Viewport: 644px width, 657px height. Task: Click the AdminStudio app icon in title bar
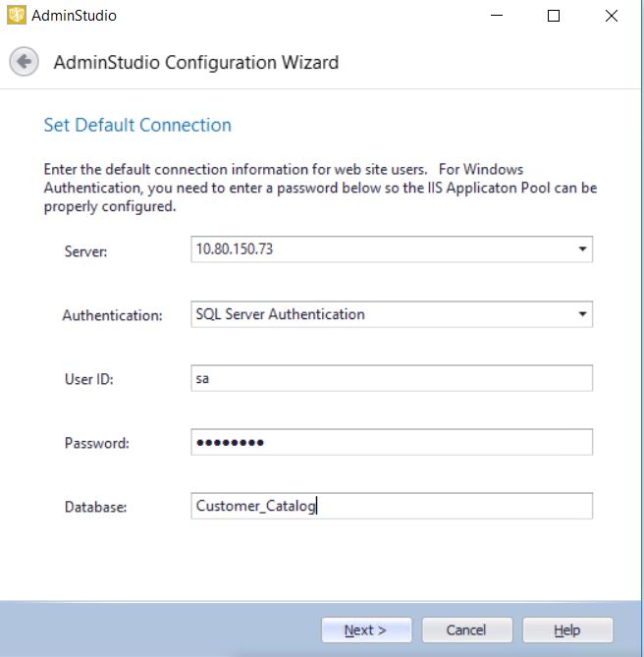[x=17, y=16]
